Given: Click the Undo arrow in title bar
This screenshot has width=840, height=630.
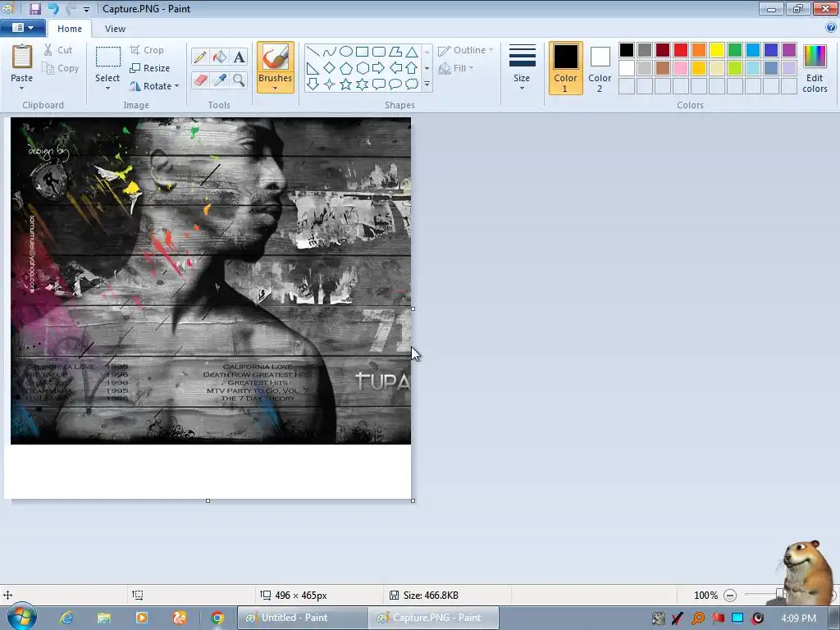Looking at the screenshot, I should [x=53, y=8].
